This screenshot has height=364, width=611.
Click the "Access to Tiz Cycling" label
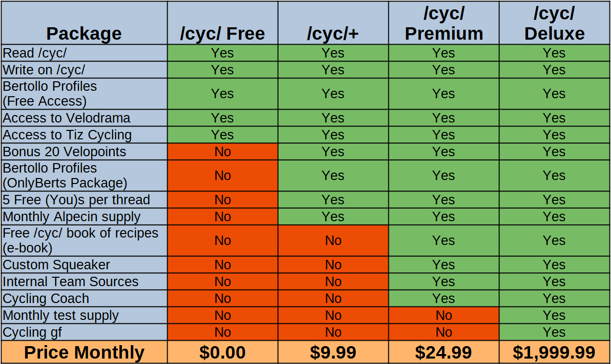pos(67,135)
